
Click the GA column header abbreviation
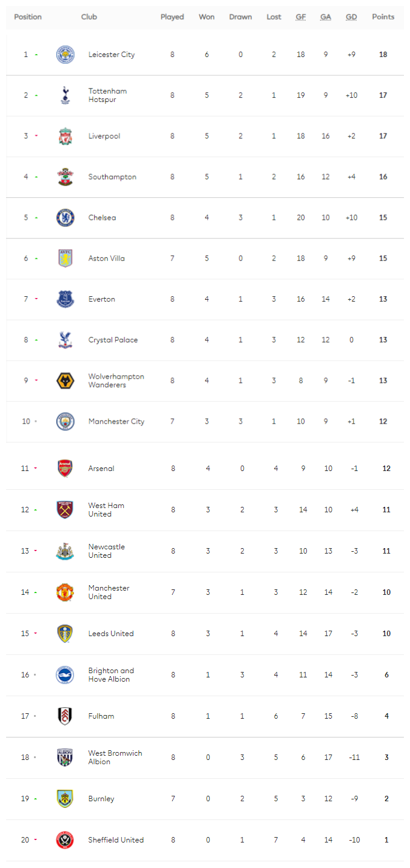click(x=326, y=17)
